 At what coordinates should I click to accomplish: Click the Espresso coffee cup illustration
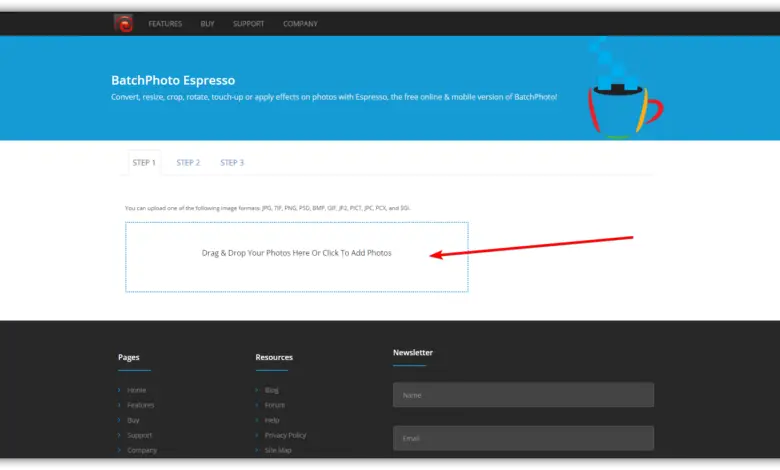coord(624,90)
